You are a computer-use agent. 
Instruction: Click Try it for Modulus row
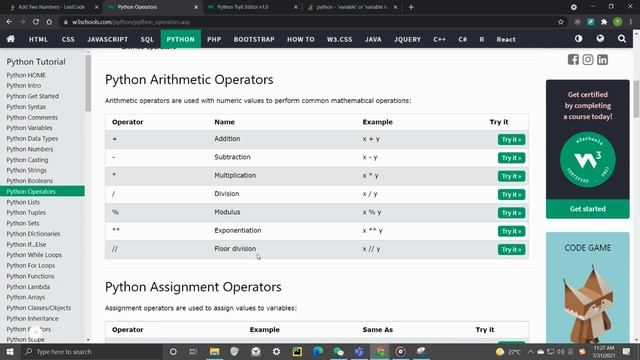tap(511, 213)
